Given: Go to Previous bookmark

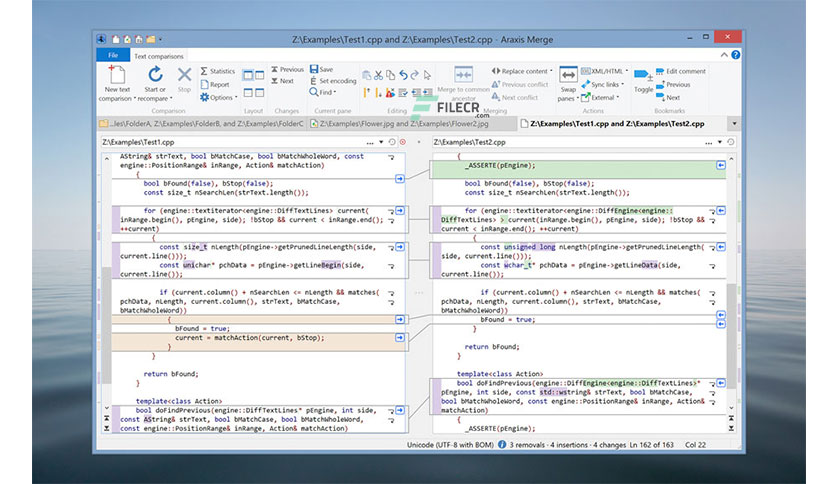Looking at the screenshot, I should 673,84.
